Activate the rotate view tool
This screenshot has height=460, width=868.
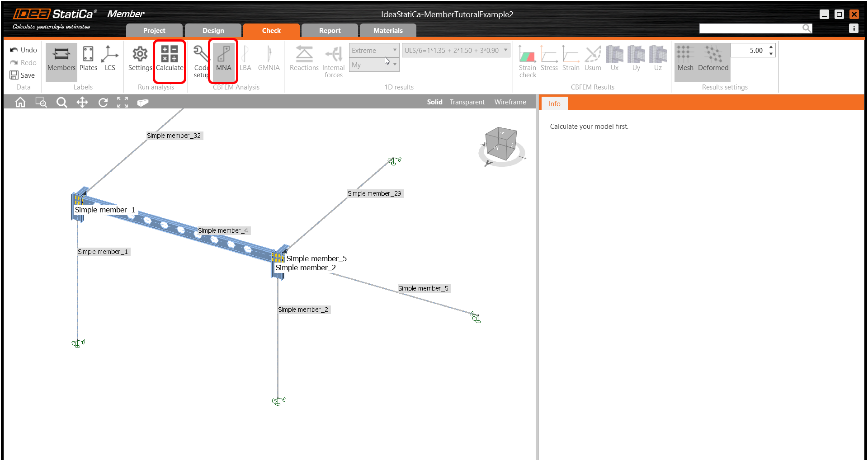click(x=103, y=103)
